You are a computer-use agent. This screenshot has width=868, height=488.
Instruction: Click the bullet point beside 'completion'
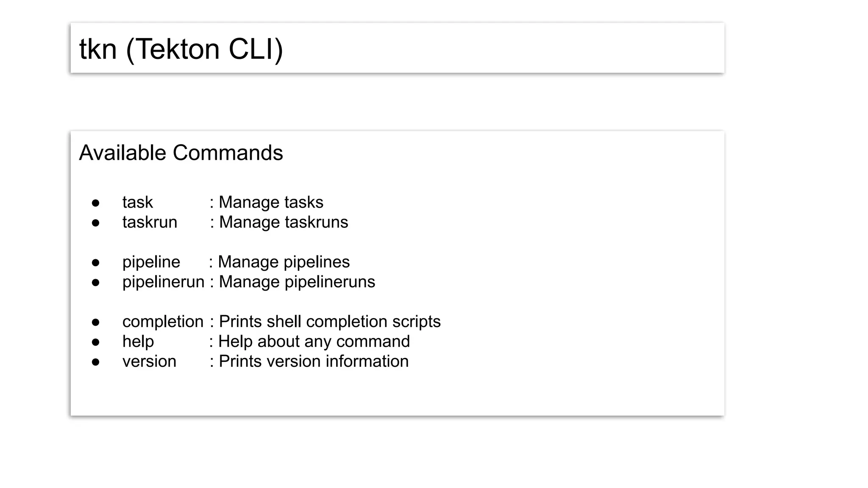(x=95, y=323)
